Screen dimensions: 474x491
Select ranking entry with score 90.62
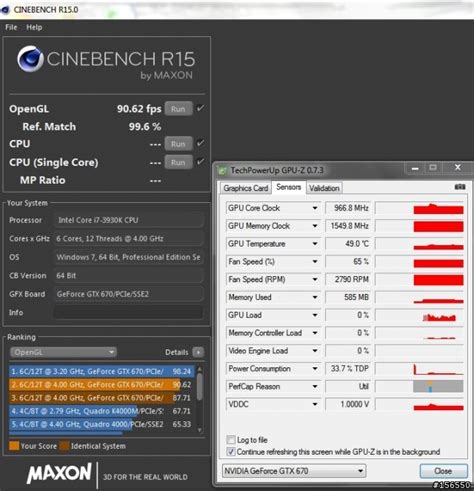pyautogui.click(x=102, y=385)
